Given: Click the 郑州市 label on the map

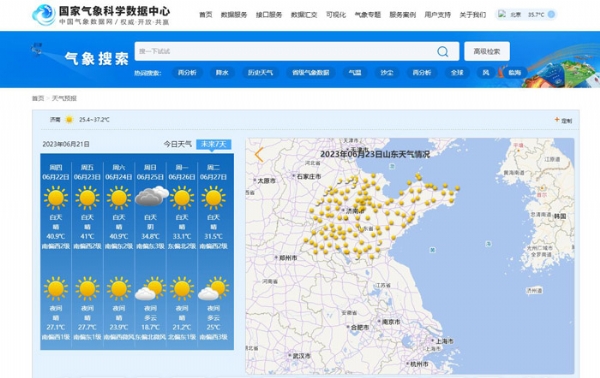Looking at the screenshot, I should pos(288,258).
